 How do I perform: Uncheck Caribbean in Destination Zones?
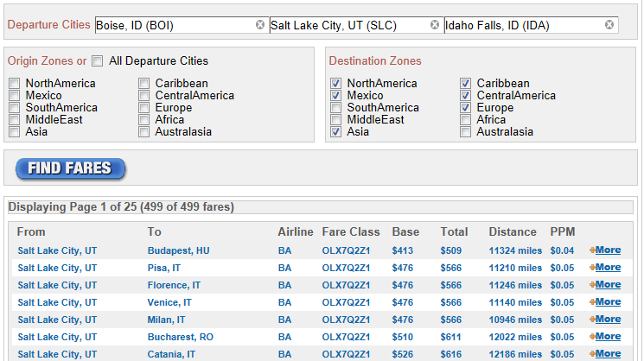point(465,84)
